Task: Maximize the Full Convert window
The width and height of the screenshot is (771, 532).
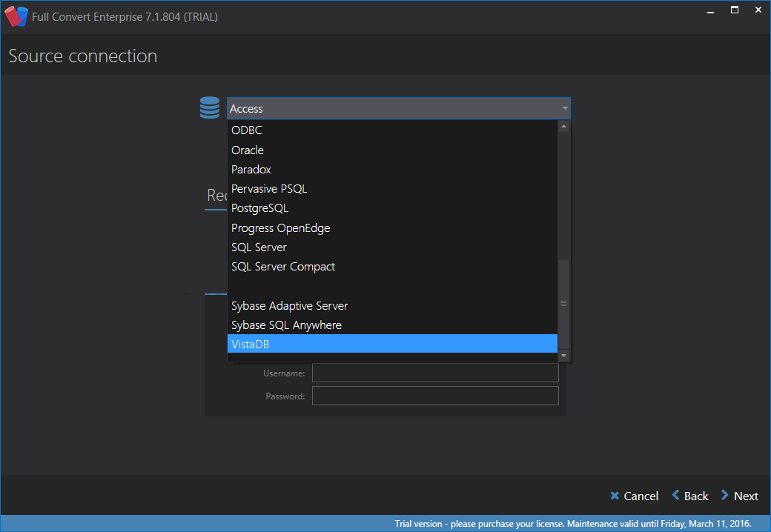Action: coord(735,10)
